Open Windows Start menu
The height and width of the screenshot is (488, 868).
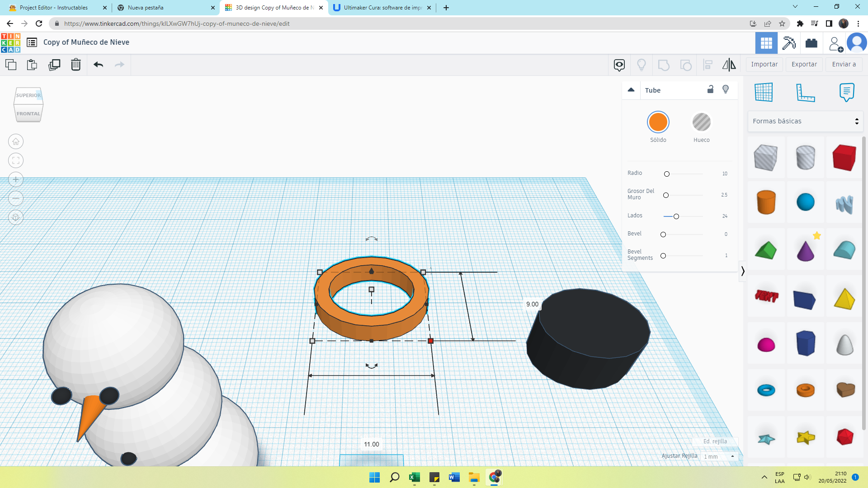(x=374, y=477)
